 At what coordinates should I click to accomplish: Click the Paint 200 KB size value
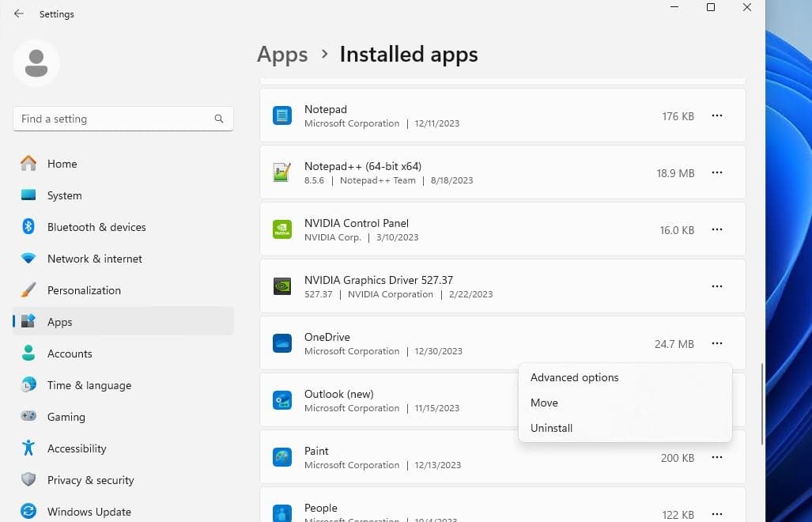pos(678,458)
